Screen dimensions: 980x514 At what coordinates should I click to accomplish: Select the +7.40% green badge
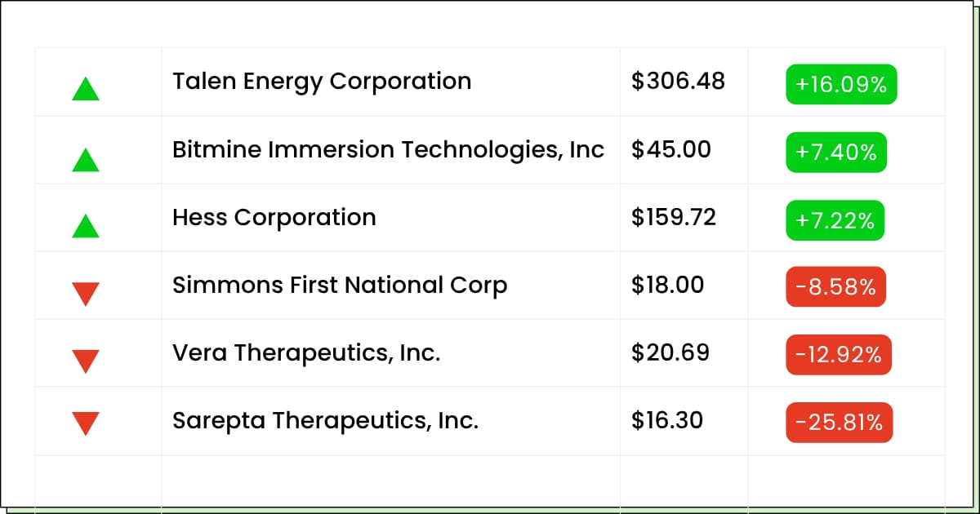pyautogui.click(x=836, y=152)
